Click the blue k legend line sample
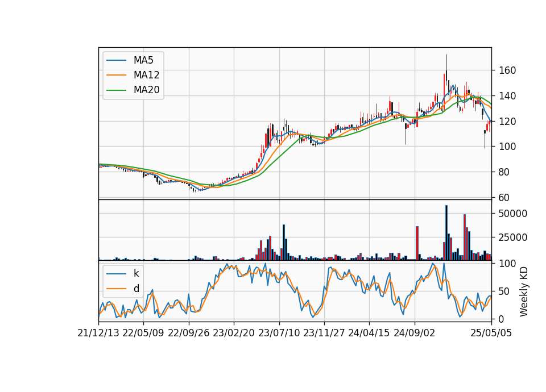546x392 pixels. click(116, 273)
